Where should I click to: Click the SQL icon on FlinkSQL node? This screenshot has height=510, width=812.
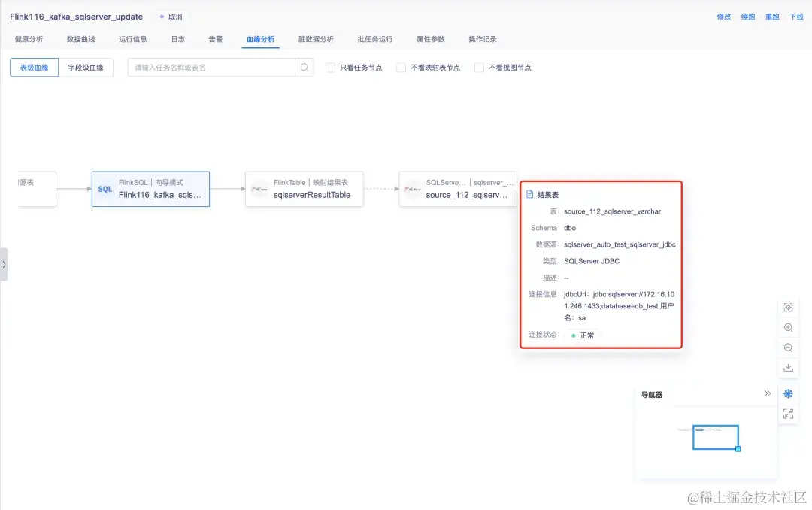105,189
